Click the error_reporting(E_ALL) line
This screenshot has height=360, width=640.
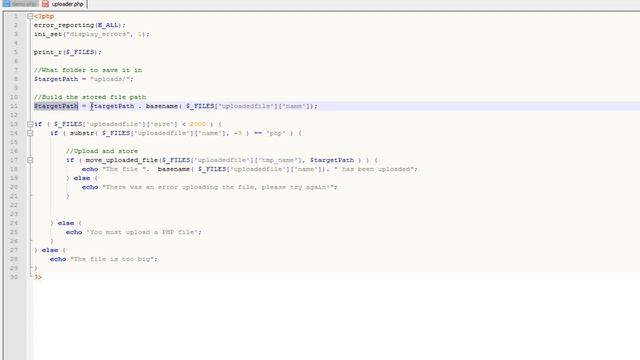pyautogui.click(x=80, y=25)
